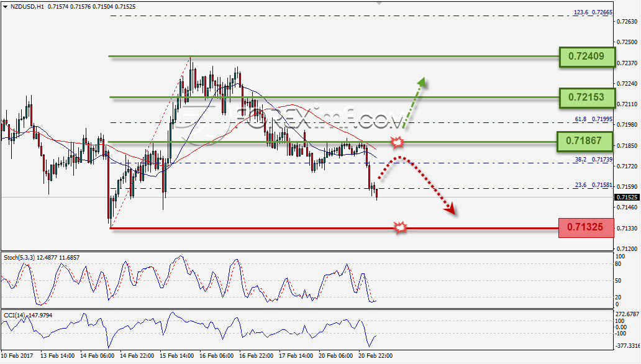
Task: Click the 13 Feb 14:00 time label
Action: [x=57, y=356]
